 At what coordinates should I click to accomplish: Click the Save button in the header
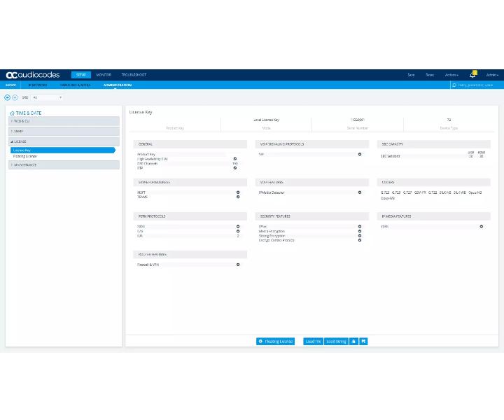(411, 75)
